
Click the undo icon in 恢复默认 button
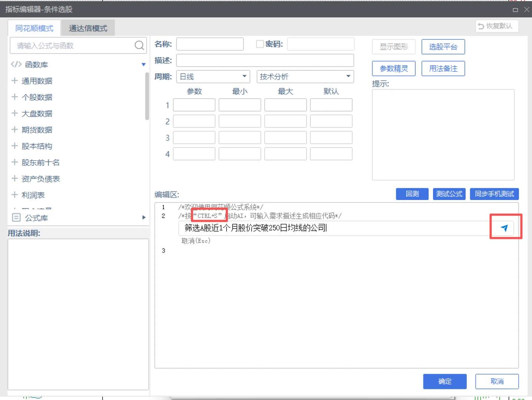coord(481,26)
